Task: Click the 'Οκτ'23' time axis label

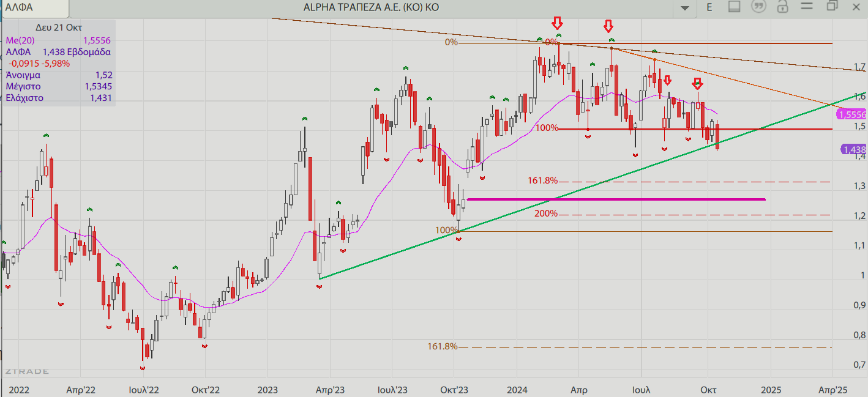Action: click(x=454, y=390)
